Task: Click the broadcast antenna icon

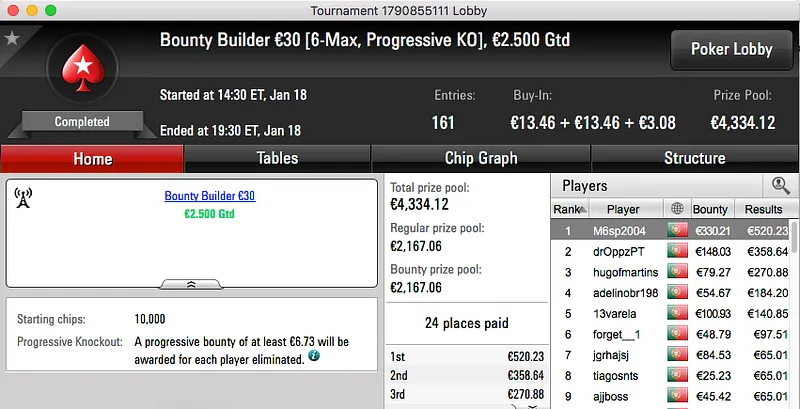Action: (x=24, y=198)
